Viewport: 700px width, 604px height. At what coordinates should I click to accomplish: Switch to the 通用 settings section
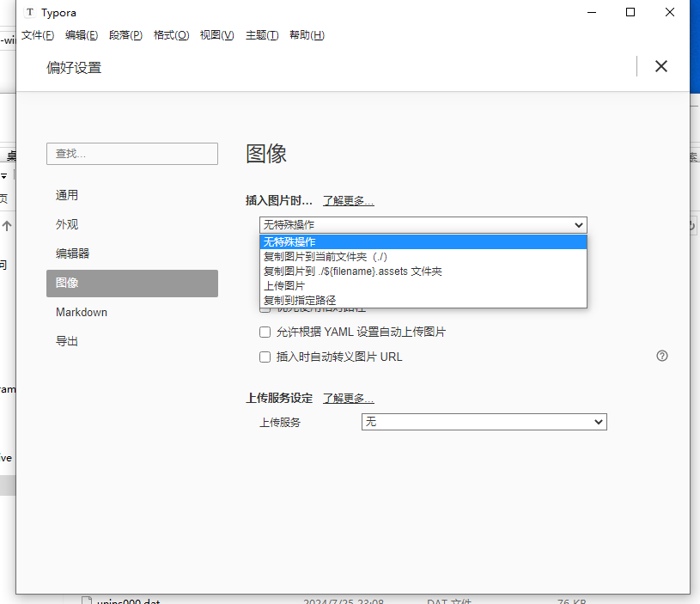pyautogui.click(x=67, y=195)
